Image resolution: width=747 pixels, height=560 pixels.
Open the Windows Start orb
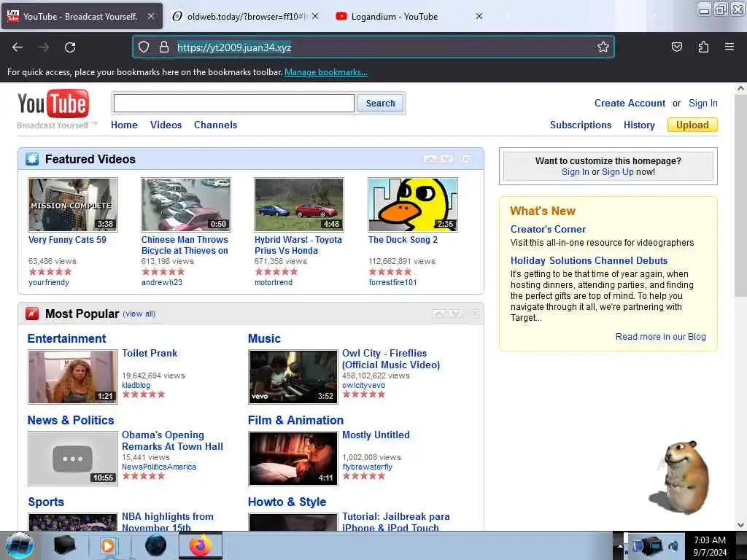point(20,545)
